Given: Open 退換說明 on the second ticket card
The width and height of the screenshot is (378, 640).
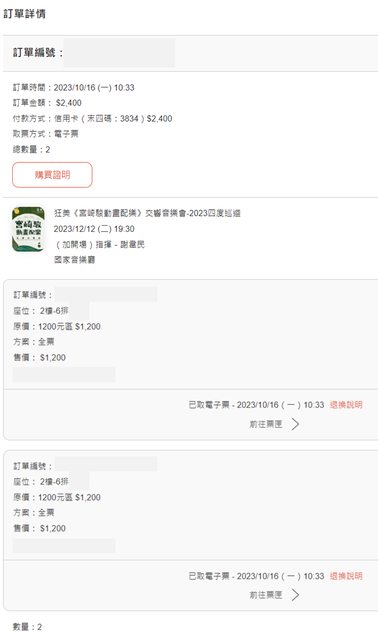Looking at the screenshot, I should pos(346,576).
